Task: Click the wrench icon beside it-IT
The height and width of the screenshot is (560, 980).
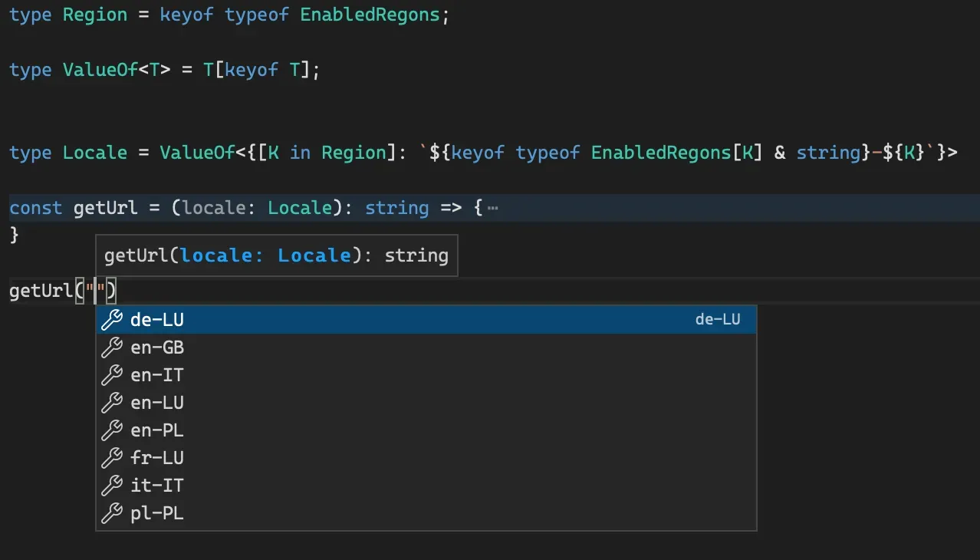Action: click(x=112, y=486)
